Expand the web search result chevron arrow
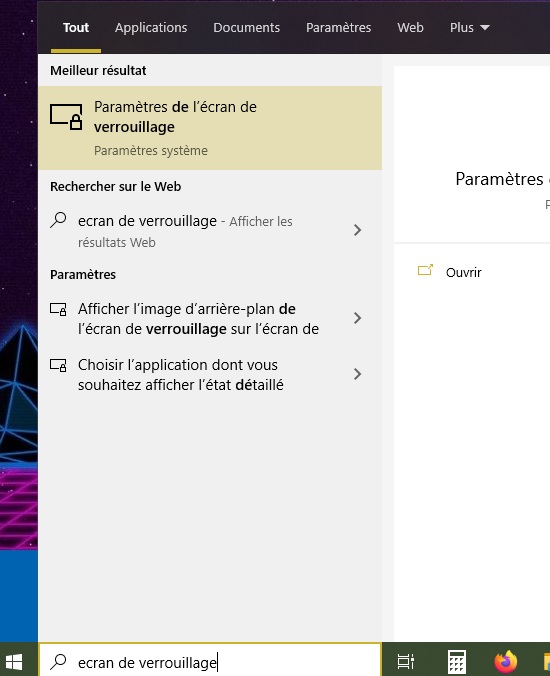Screen dimensions: 550x676 point(357,230)
